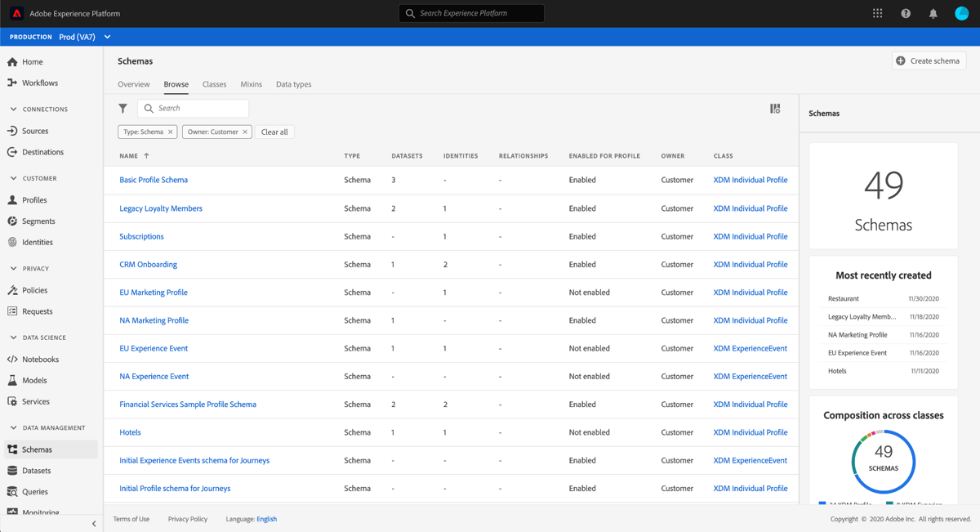Remove the Owner: Customer filter chip

pos(244,132)
